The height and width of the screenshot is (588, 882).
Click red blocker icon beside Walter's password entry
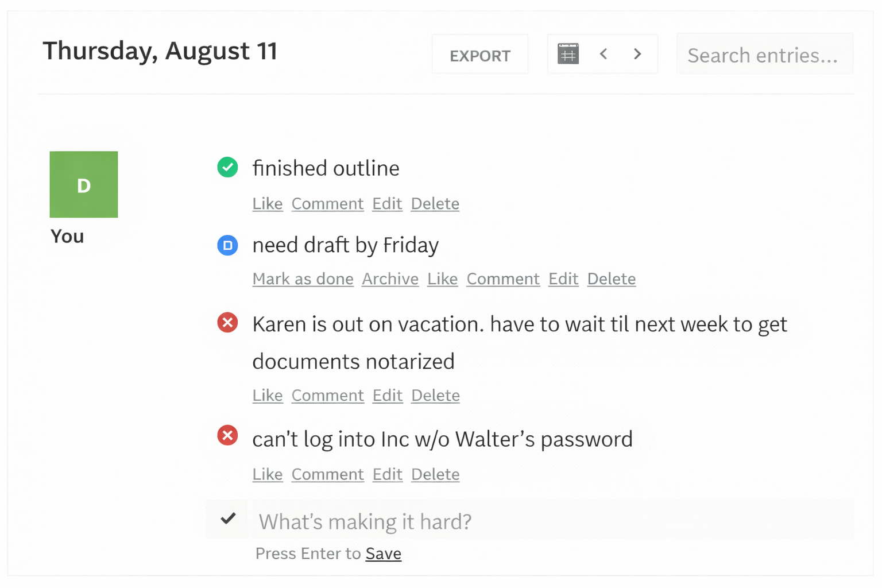[227, 435]
